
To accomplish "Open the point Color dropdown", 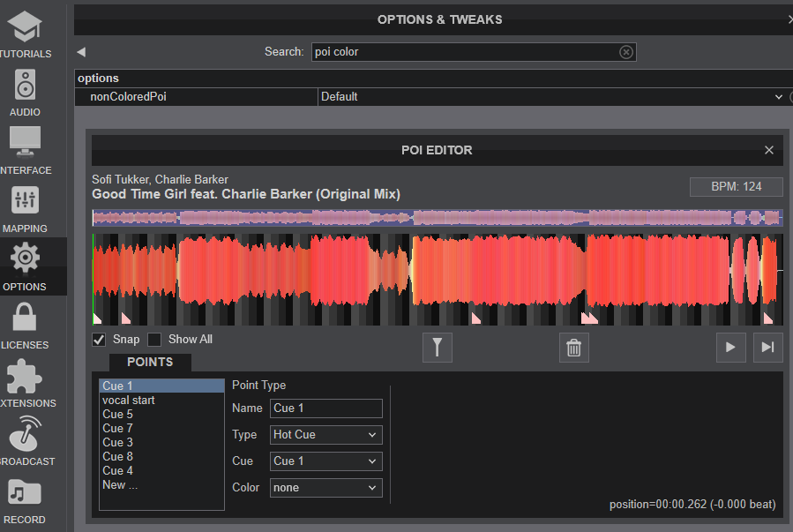I will pos(326,488).
